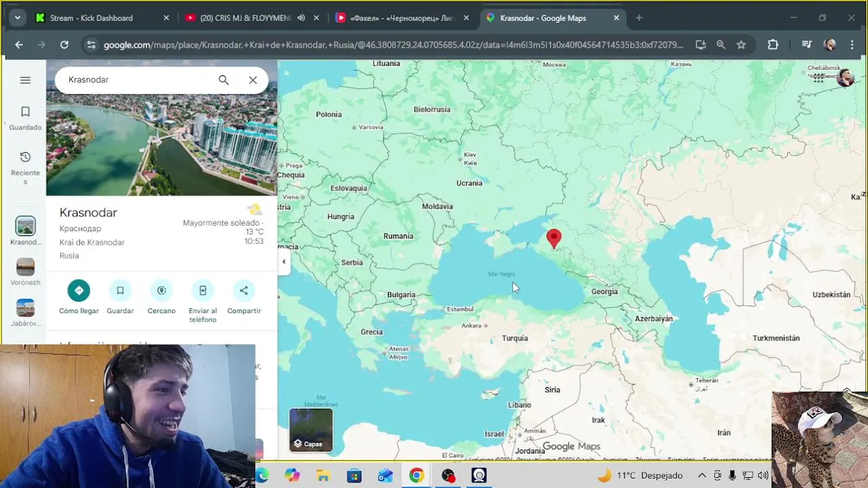This screenshot has width=868, height=488.
Task: Switch to «Факел» - «Черноморец» tab
Action: [x=403, y=18]
